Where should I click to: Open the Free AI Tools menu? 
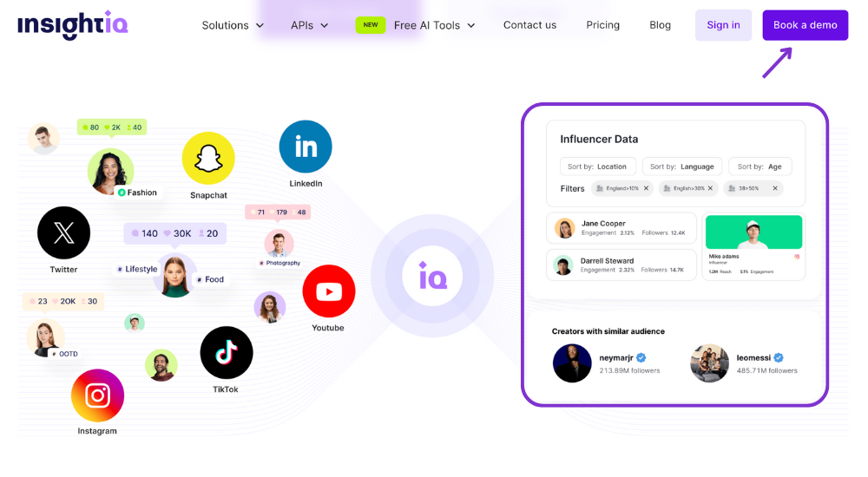click(427, 25)
